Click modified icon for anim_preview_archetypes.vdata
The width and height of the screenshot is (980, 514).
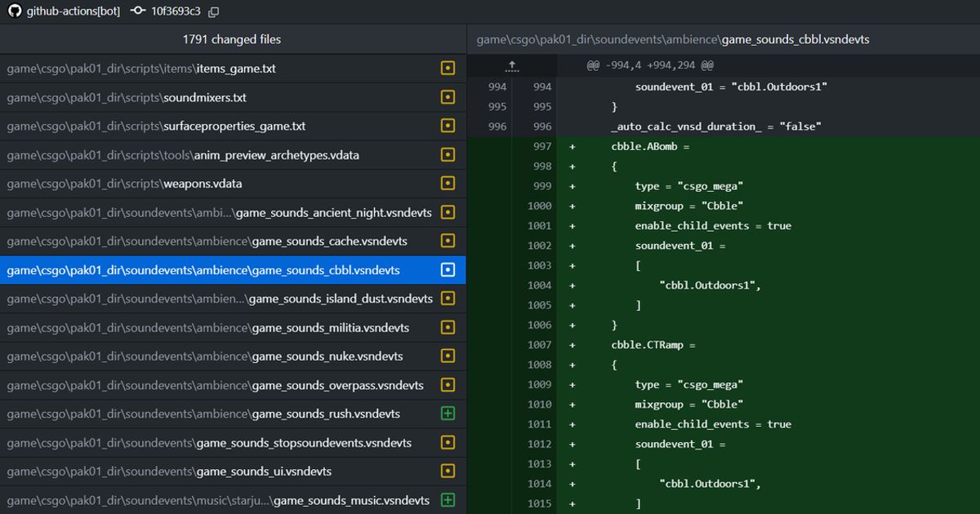(448, 155)
